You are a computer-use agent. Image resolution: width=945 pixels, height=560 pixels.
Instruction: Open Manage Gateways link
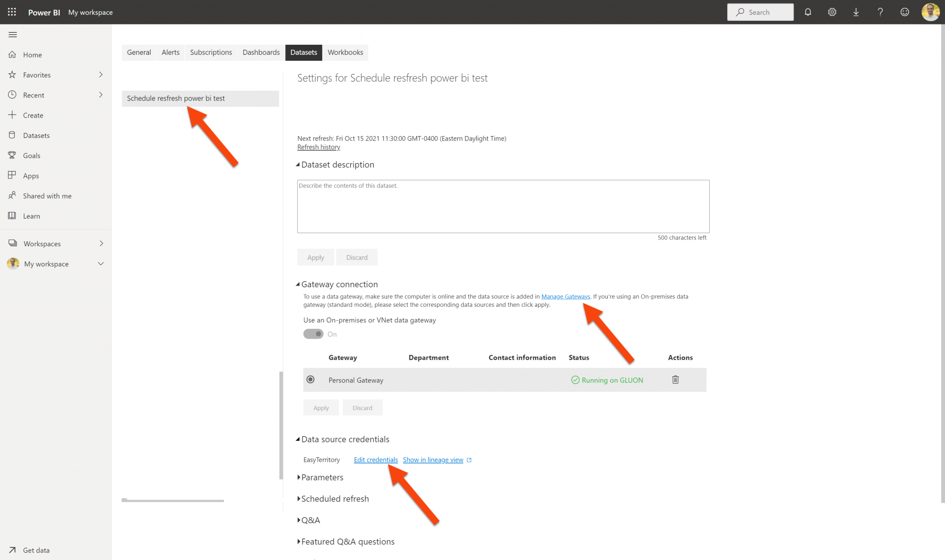tap(565, 296)
